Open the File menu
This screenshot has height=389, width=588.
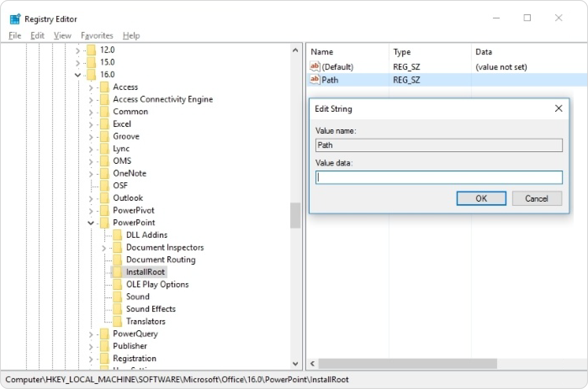(15, 36)
